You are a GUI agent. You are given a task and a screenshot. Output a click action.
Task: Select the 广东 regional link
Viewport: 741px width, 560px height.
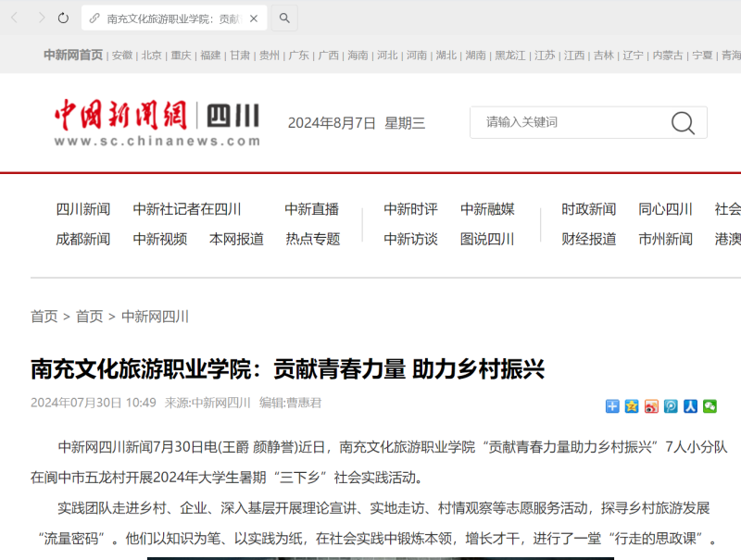coord(298,56)
